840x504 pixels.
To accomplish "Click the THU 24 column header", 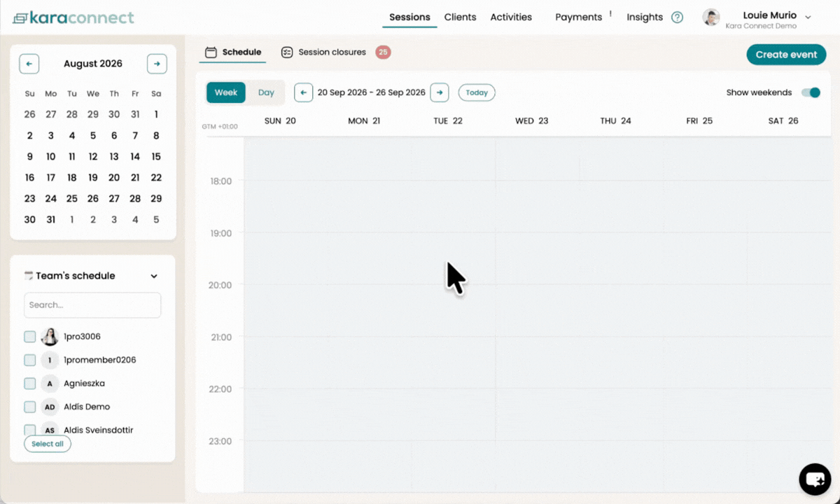I will click(x=616, y=121).
